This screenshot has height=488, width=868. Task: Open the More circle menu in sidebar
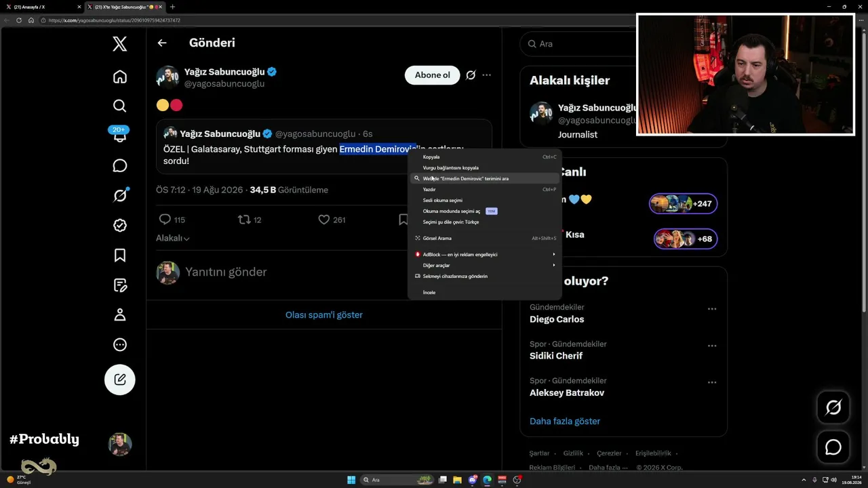(x=119, y=344)
